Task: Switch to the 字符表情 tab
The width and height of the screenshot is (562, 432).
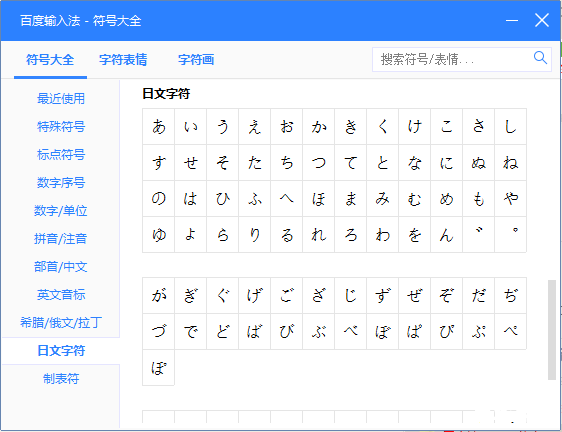Action: 123,60
